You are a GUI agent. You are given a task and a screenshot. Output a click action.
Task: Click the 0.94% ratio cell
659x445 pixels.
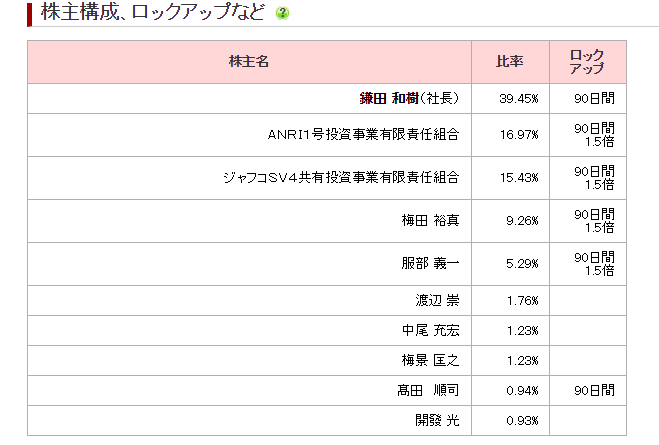[510, 391]
